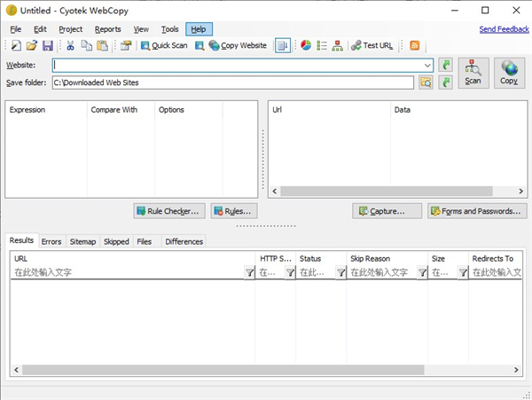
Task: Click Copy Website in the toolbar
Action: tap(236, 45)
